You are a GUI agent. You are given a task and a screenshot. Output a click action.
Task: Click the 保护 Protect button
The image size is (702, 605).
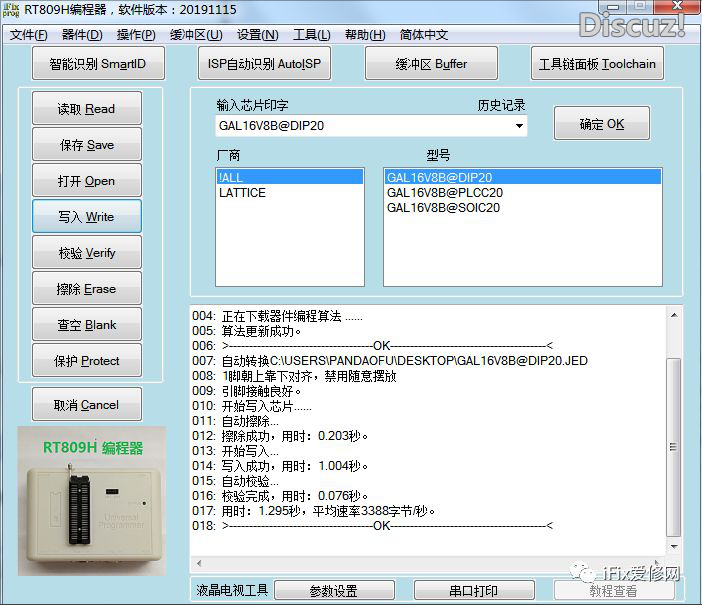tap(87, 360)
